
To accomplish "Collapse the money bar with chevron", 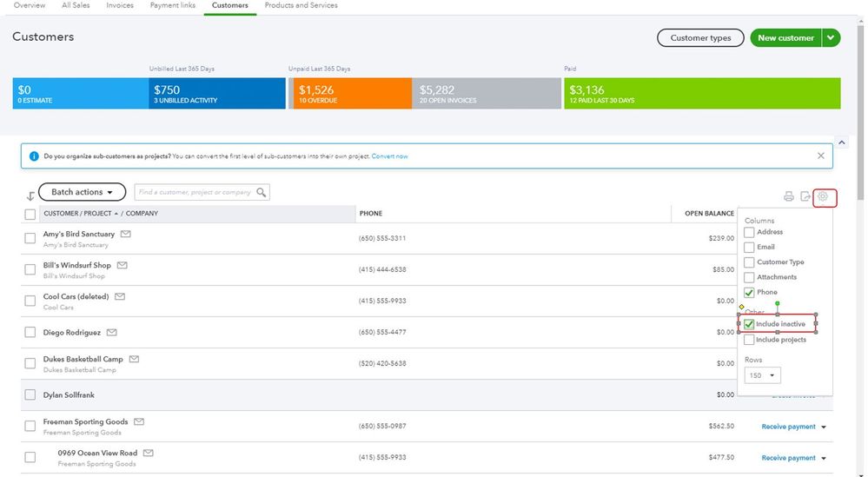I will (x=841, y=142).
